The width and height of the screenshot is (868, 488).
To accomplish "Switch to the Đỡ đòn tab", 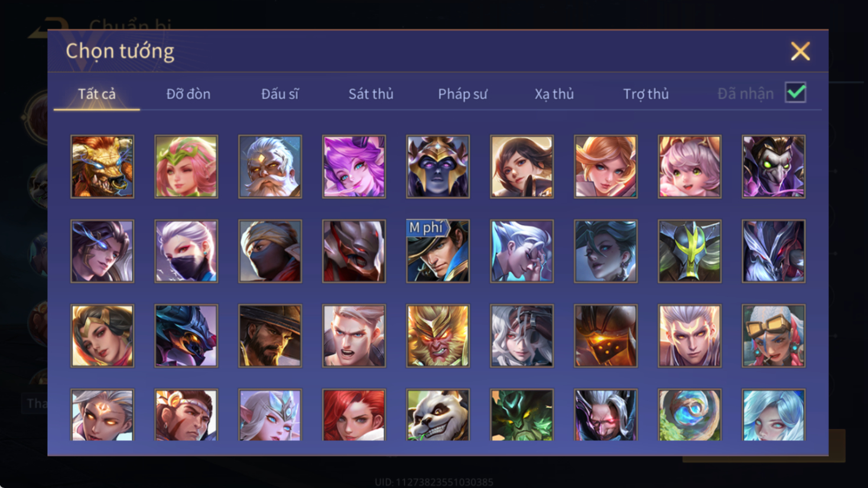I will point(188,94).
